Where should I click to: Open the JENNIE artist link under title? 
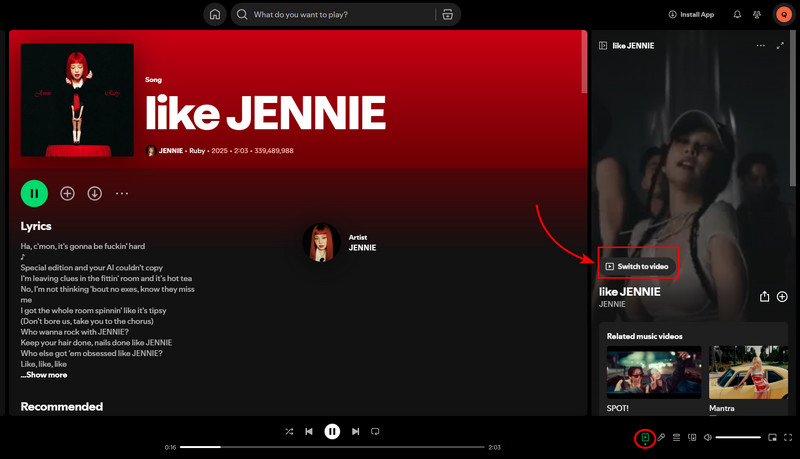(171, 151)
